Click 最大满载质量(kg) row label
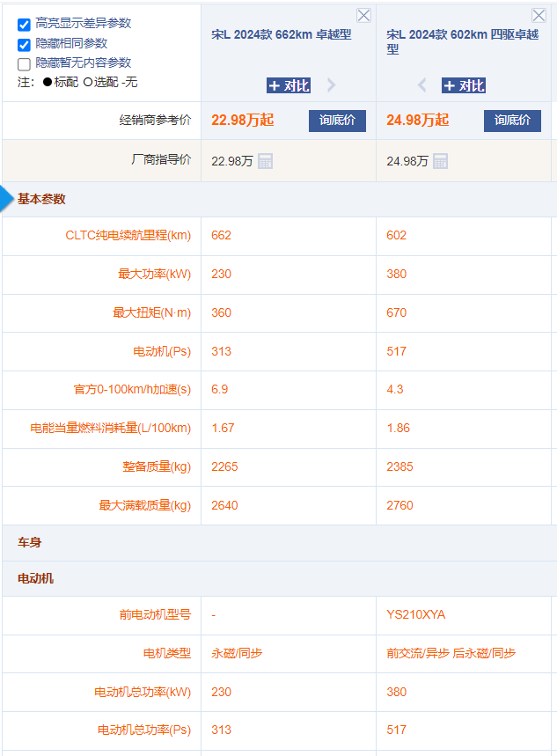Viewport: 557px width, 756px height. coord(144,505)
